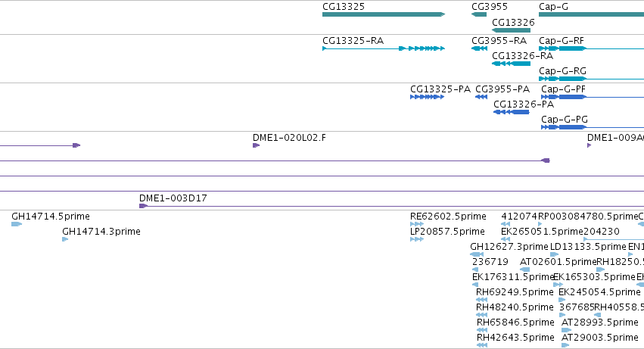
Task: Click the RH42643.5prime EST arrows
Action: coord(482,345)
